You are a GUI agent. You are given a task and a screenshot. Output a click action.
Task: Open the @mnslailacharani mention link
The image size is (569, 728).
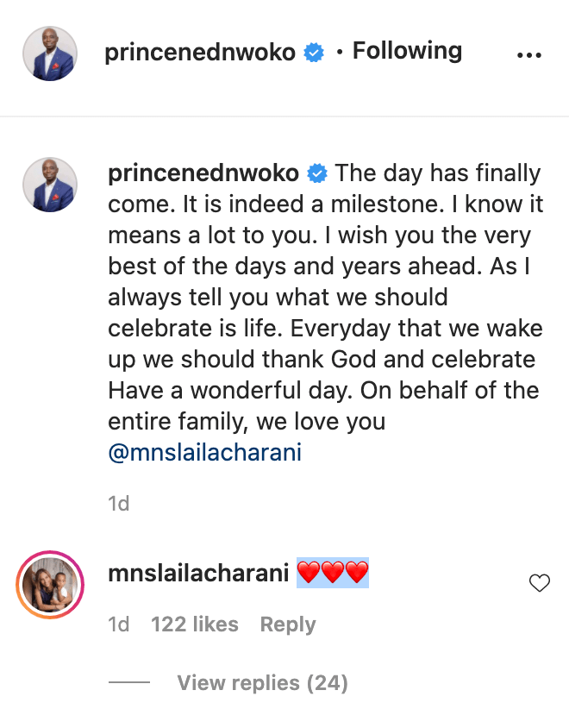click(x=204, y=452)
